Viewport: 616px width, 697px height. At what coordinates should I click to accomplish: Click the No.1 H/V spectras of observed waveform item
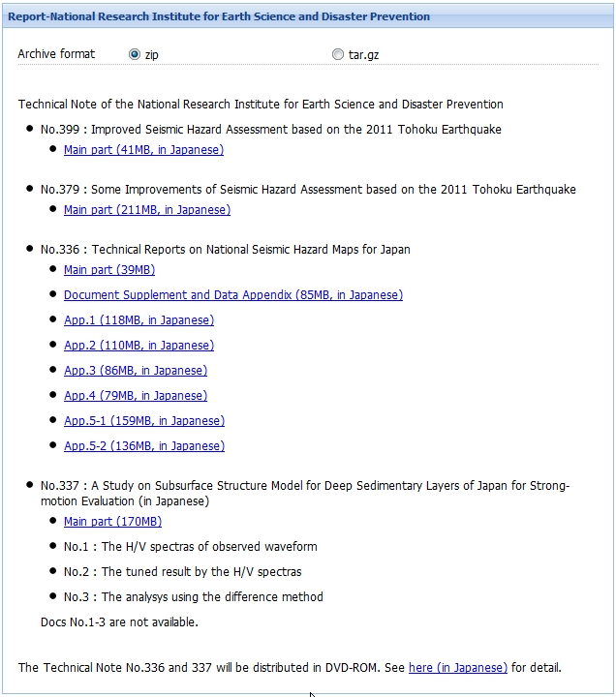[x=190, y=547]
